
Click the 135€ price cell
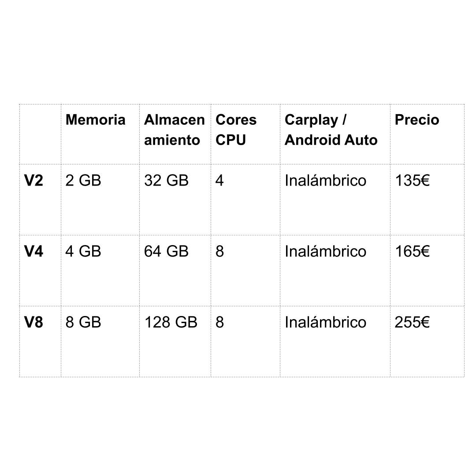click(412, 181)
